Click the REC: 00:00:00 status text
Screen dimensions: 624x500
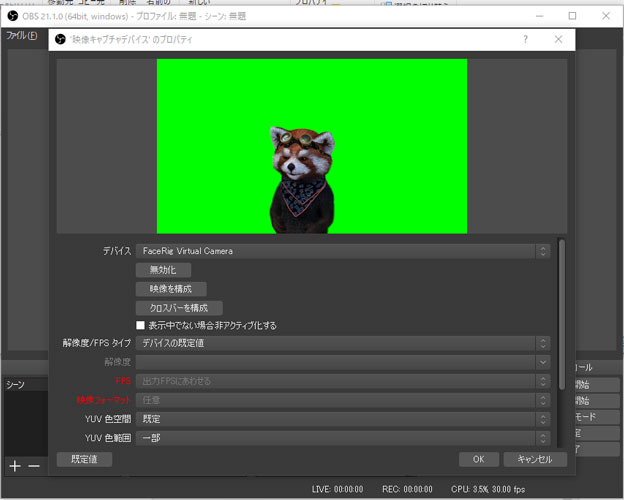(x=407, y=489)
